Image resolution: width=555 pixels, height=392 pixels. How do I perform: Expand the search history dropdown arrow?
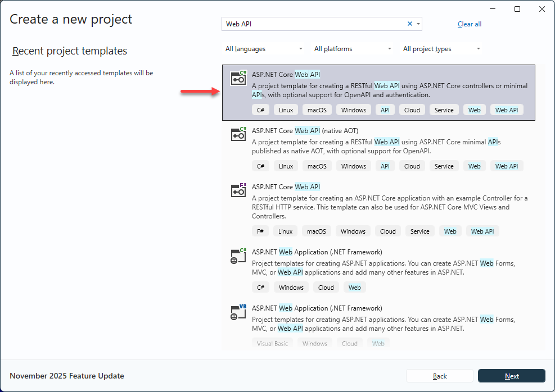tap(418, 24)
